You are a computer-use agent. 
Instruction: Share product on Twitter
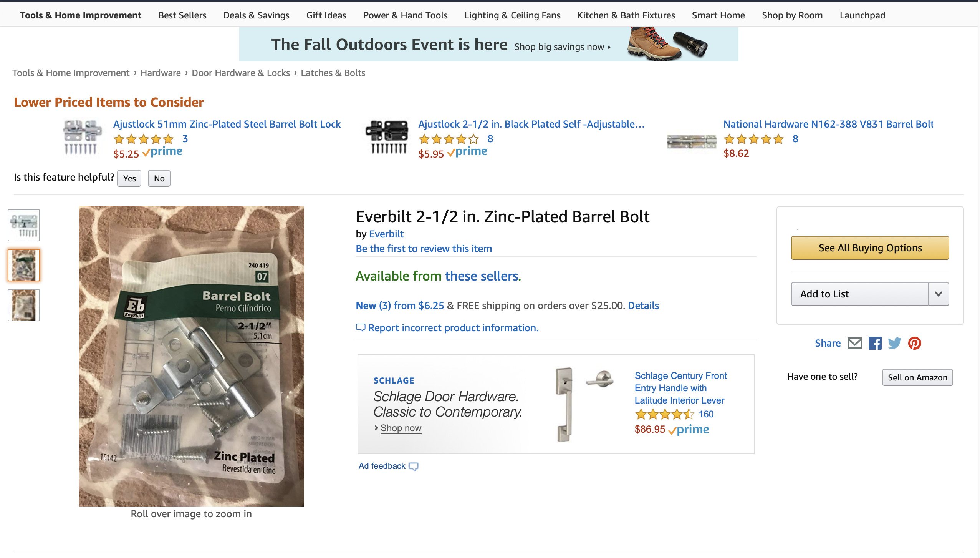[894, 343]
